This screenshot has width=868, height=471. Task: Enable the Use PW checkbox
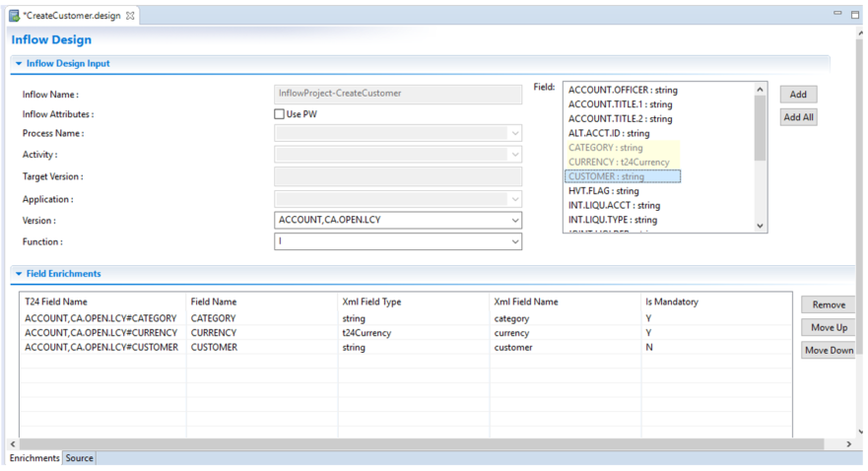[279, 114]
